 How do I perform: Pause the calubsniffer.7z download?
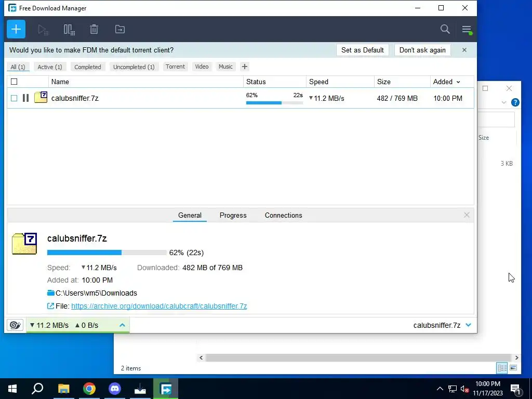25,98
